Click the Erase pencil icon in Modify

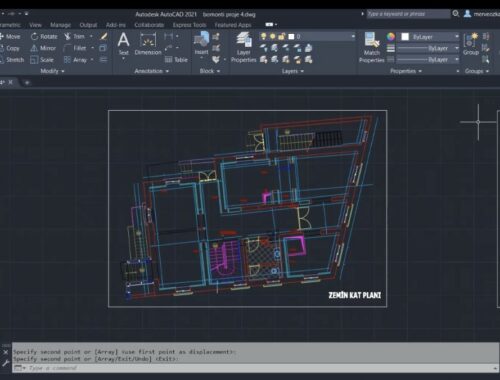[104, 36]
